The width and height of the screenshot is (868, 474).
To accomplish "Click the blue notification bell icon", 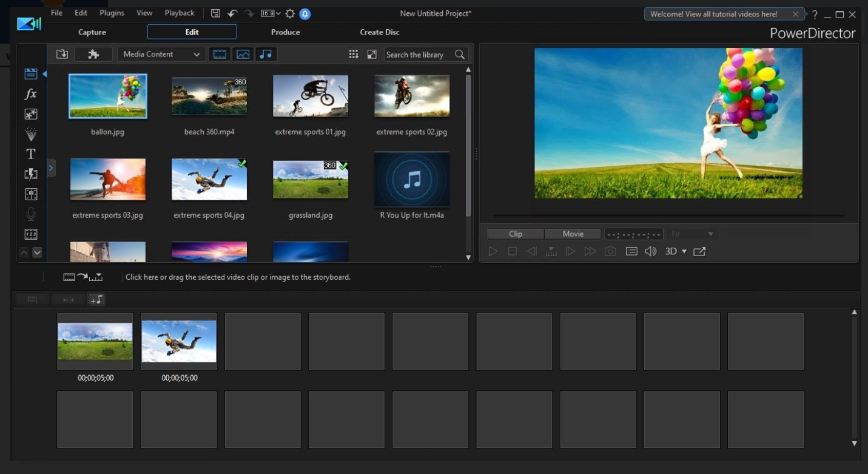I will point(306,13).
